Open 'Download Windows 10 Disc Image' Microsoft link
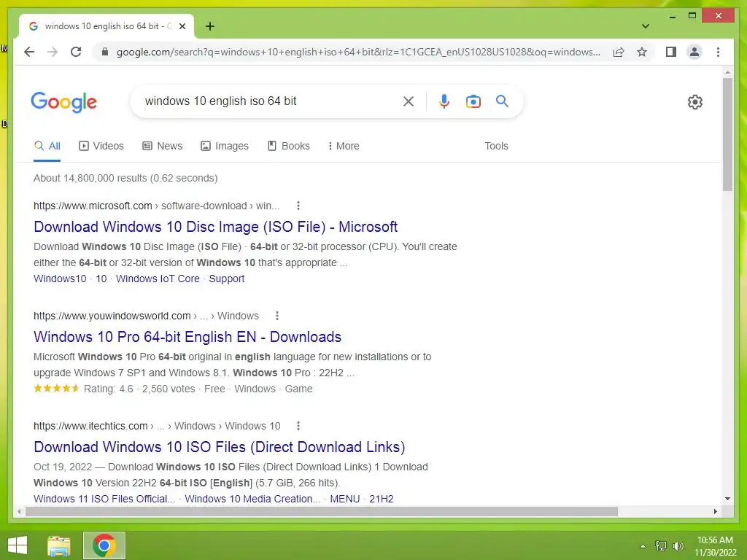The height and width of the screenshot is (560, 747). (x=216, y=227)
